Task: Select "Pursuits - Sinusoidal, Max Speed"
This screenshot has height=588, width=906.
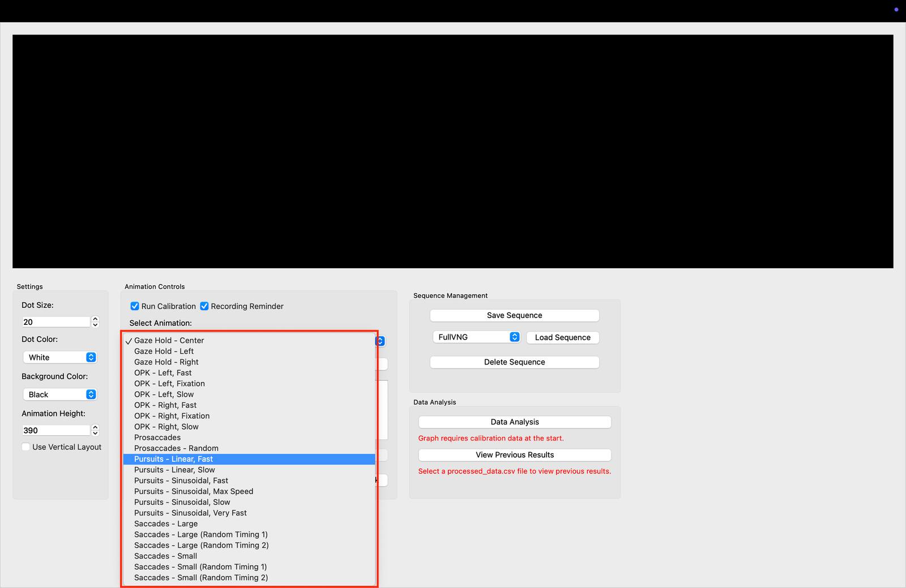Action: coord(193,491)
